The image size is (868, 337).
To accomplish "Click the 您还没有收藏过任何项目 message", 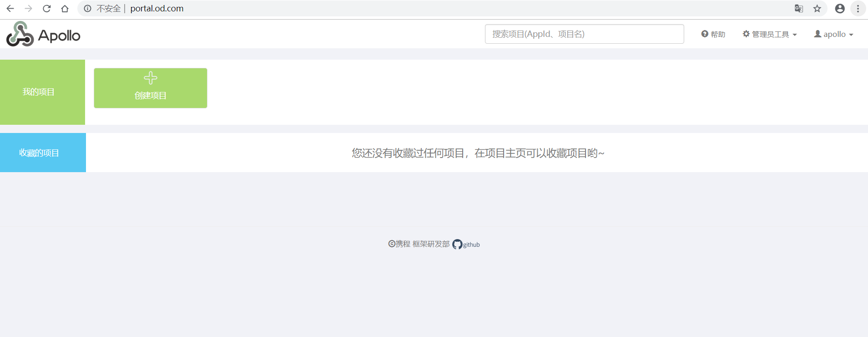I will [x=478, y=153].
